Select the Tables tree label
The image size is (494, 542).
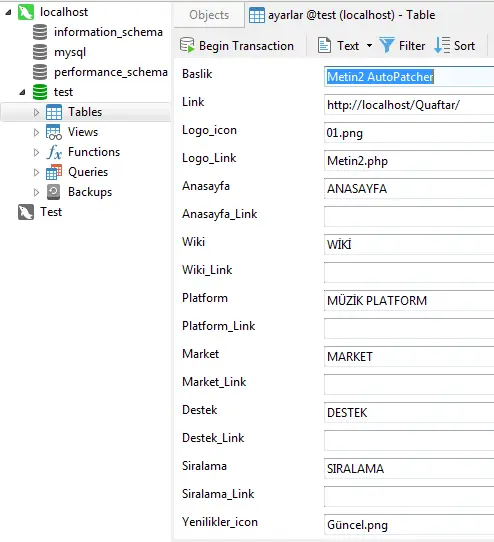(x=85, y=112)
